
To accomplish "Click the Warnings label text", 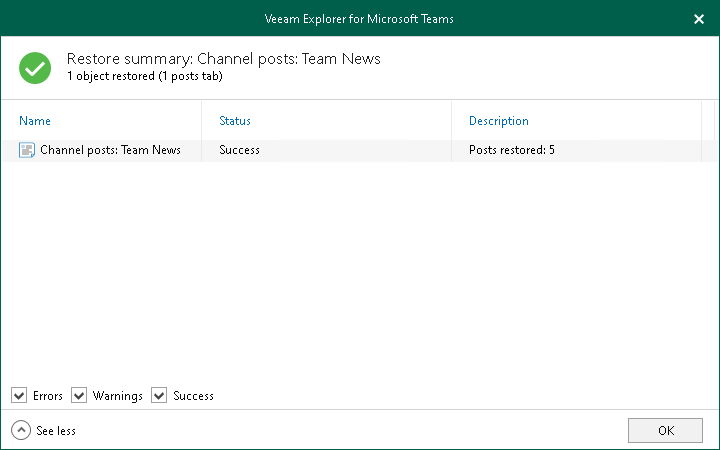I will (118, 396).
